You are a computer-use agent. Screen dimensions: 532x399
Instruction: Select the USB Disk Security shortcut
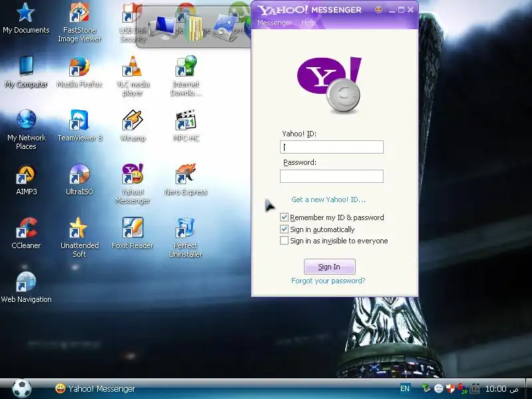(132, 23)
